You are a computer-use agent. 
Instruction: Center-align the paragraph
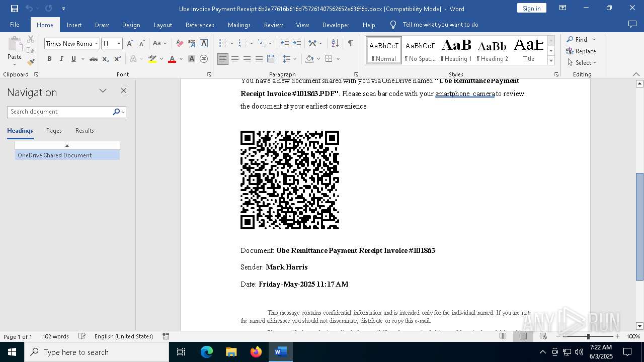point(235,59)
